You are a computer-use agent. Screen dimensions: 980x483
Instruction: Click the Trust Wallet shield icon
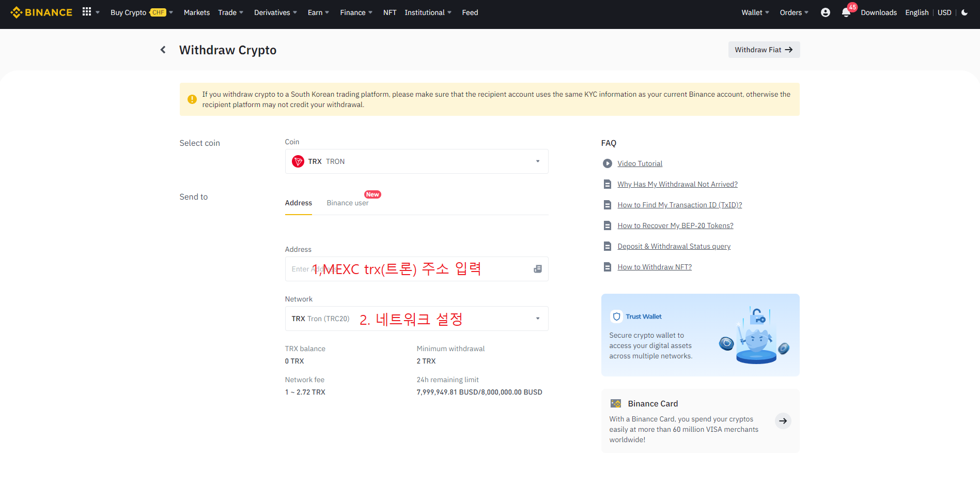[616, 316]
